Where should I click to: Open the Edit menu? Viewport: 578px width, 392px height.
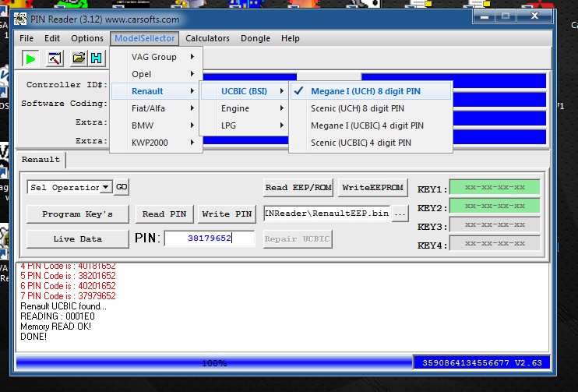point(52,38)
